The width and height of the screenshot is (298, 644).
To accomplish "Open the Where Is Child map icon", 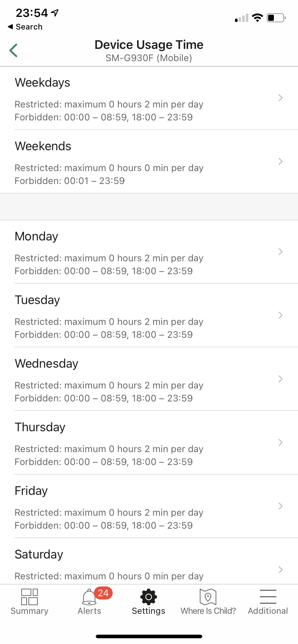I will click(208, 597).
